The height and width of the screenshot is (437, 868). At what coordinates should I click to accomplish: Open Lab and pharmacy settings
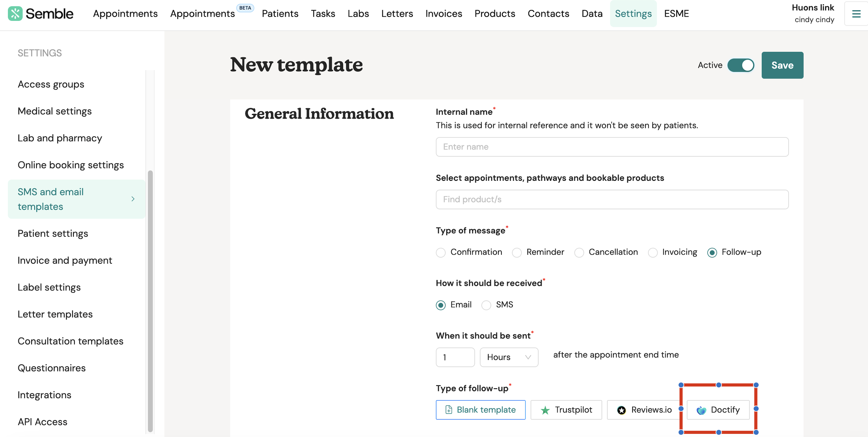tap(60, 138)
